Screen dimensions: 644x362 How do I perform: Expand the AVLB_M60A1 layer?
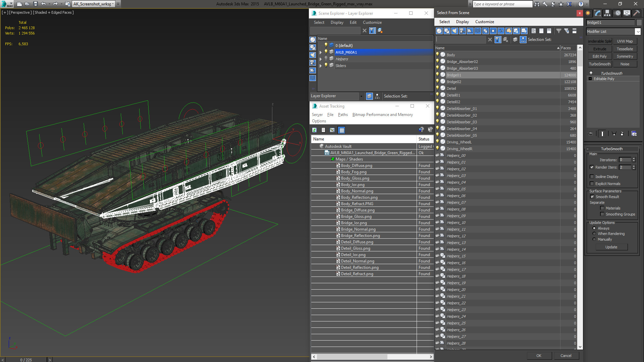click(x=320, y=52)
